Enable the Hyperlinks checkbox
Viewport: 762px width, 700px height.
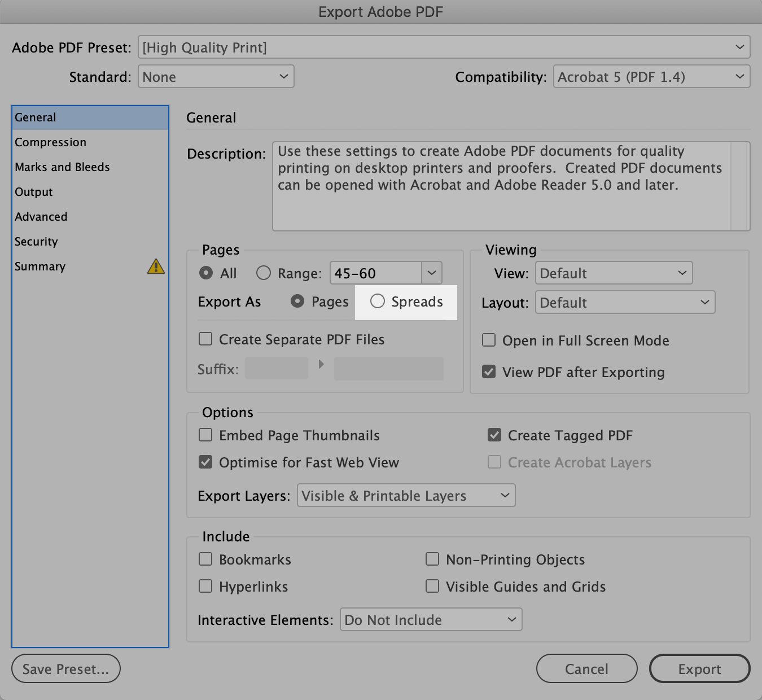pyautogui.click(x=205, y=586)
